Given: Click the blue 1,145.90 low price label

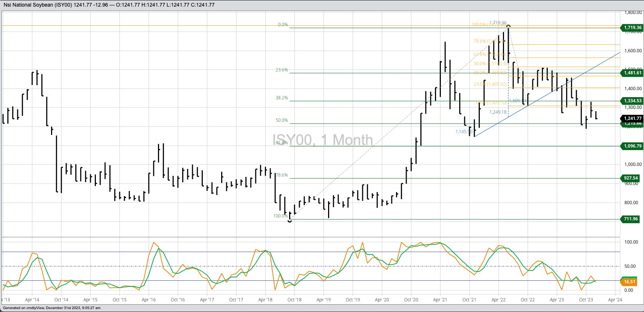Looking at the screenshot, I should 464,132.
